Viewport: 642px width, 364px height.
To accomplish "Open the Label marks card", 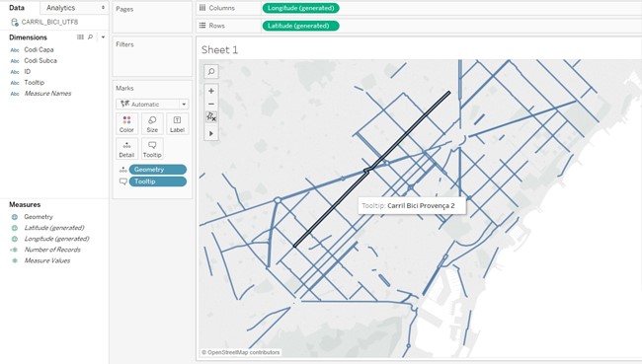I will pos(177,123).
